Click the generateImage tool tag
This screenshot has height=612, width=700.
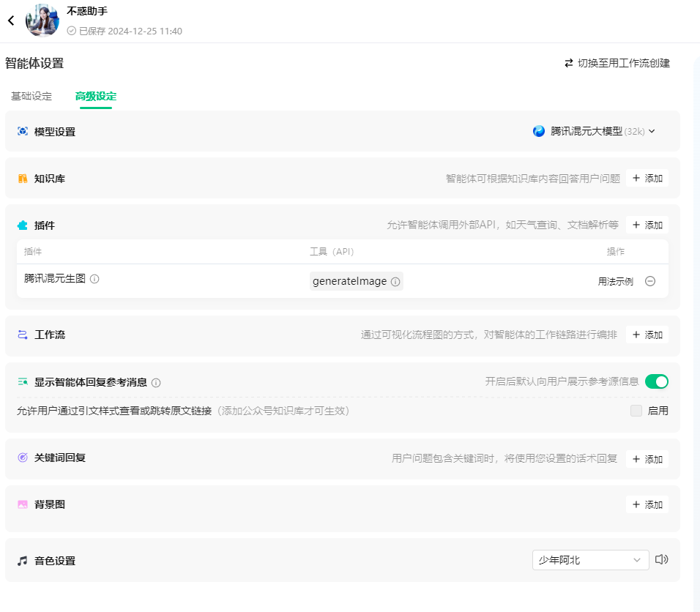[x=357, y=281]
